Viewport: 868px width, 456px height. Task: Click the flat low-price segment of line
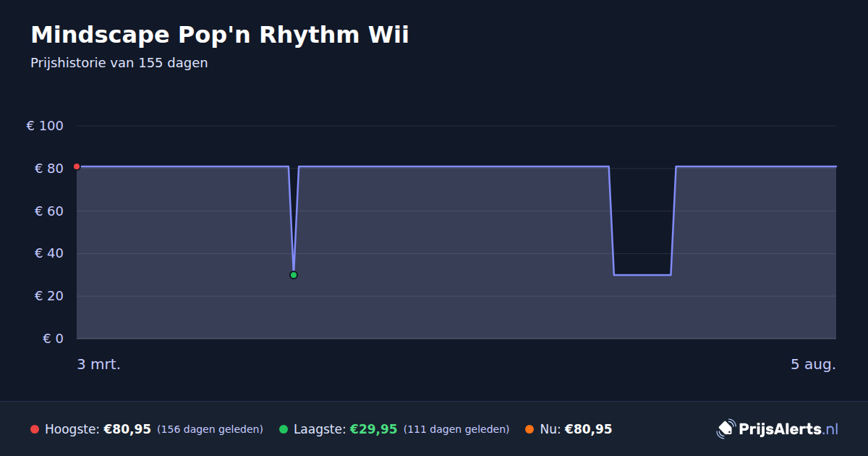[642, 275]
